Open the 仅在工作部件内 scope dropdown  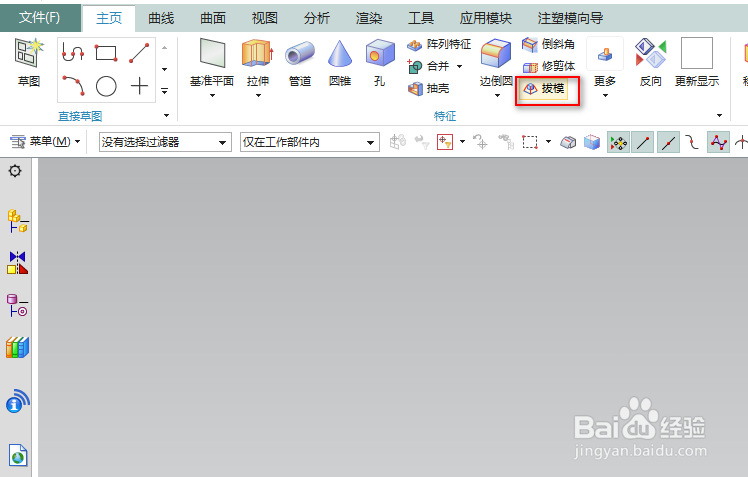310,142
